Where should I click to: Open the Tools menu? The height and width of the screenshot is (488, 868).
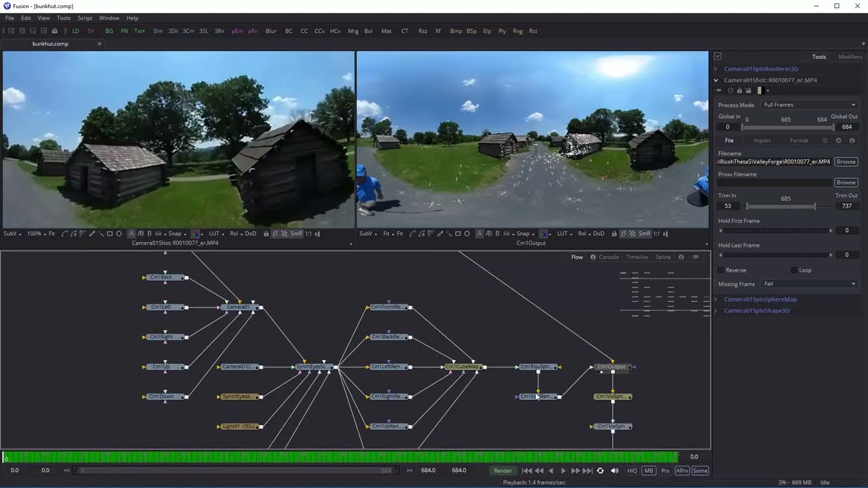pos(64,18)
